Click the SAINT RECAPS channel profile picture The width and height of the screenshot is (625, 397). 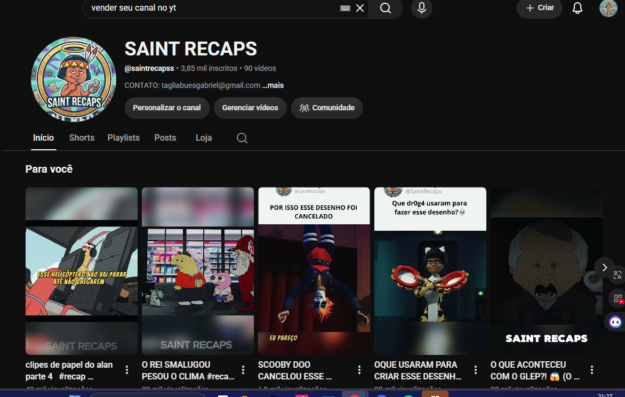pos(74,79)
